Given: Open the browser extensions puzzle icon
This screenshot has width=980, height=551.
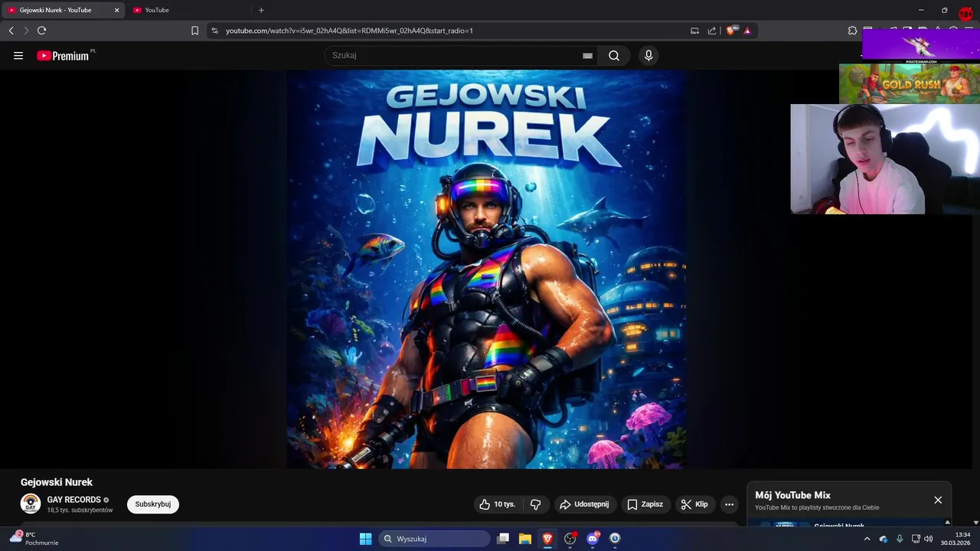Looking at the screenshot, I should coord(852,31).
